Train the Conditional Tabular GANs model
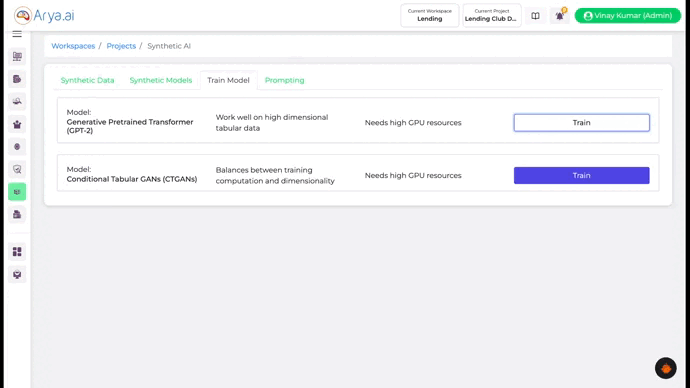The image size is (690, 388). click(x=581, y=176)
